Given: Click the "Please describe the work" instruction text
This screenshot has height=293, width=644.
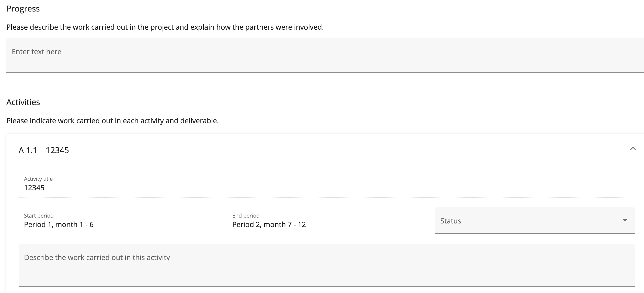Looking at the screenshot, I should coord(165,27).
